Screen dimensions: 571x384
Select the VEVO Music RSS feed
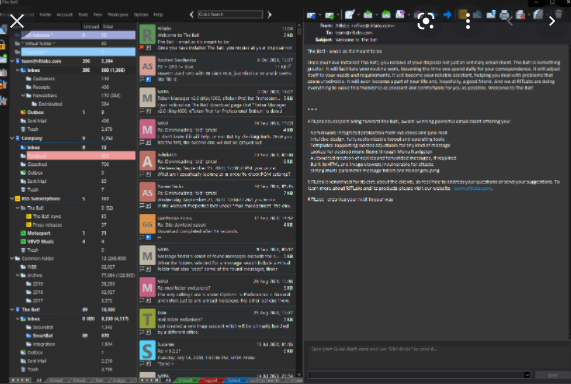(40, 242)
